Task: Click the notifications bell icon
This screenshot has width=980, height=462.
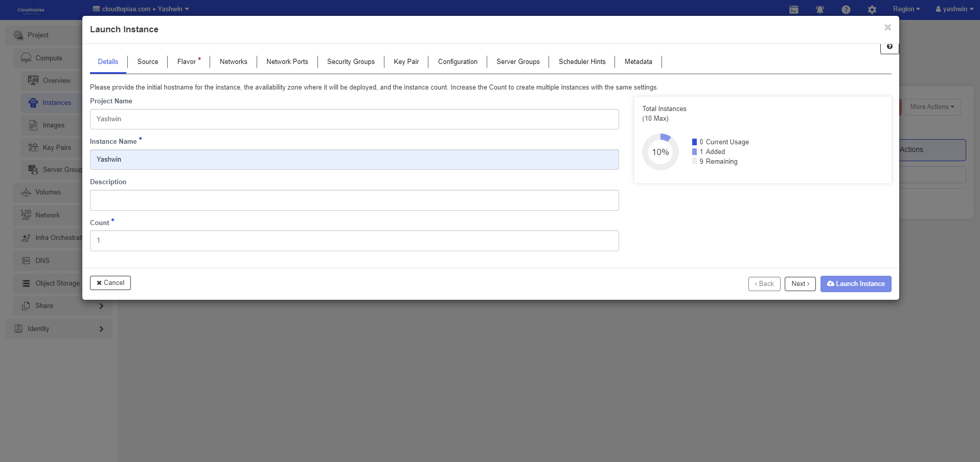Action: [819, 10]
